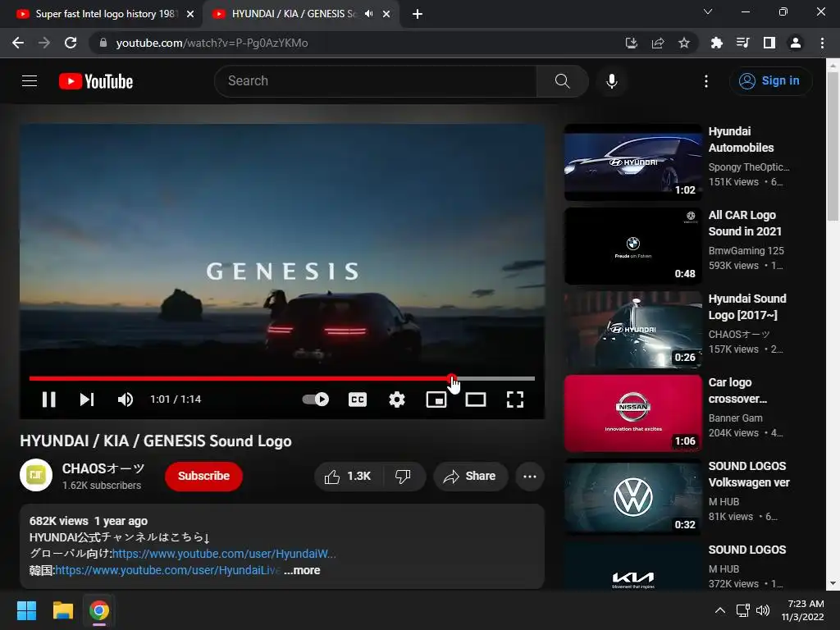Open media controls icon in toolbar
Viewport: 840px width, 630px height.
click(x=742, y=43)
